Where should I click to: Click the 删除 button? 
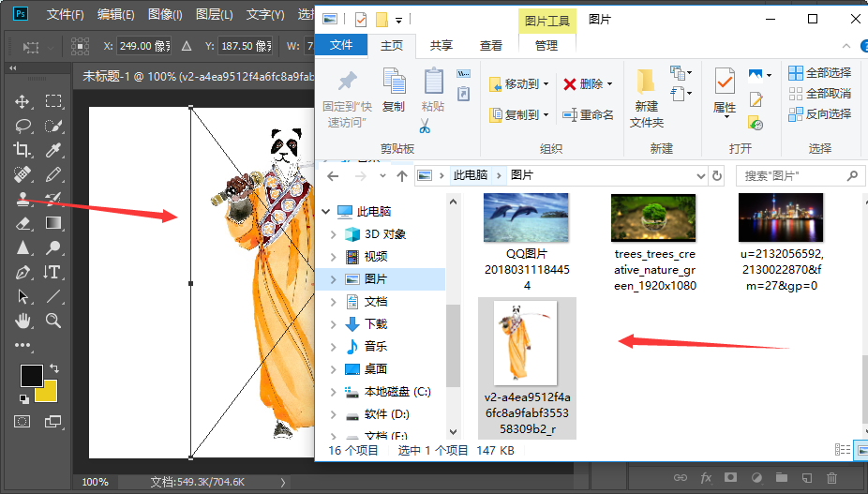point(588,84)
